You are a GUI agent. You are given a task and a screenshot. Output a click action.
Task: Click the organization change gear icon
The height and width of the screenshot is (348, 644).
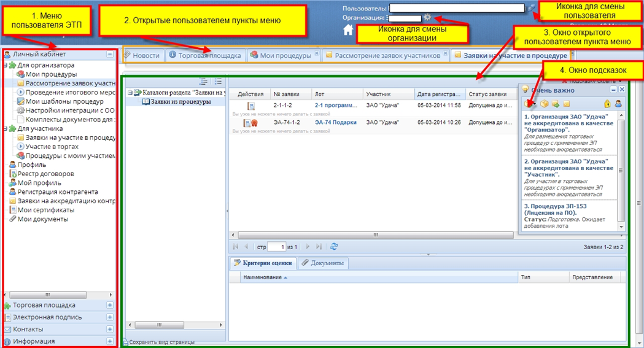pyautogui.click(x=427, y=18)
